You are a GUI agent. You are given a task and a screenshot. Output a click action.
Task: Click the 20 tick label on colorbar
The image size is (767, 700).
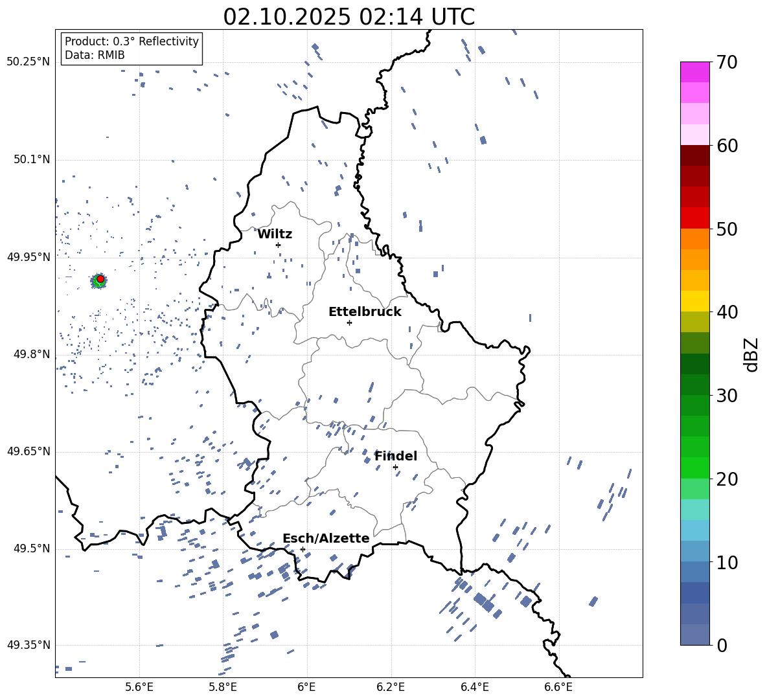(x=727, y=479)
